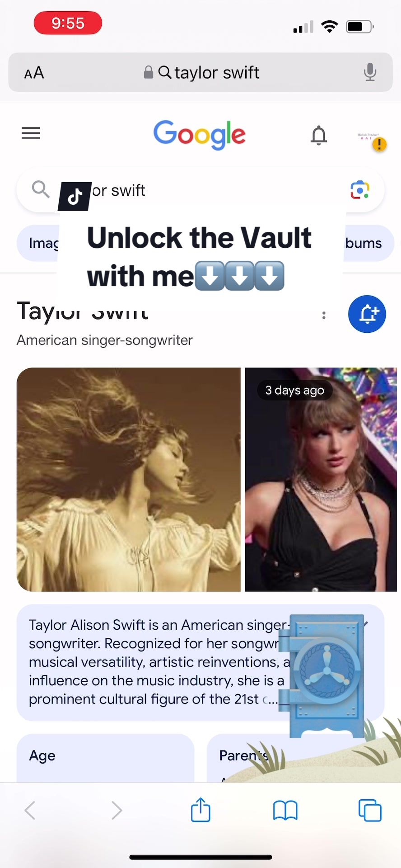Screen dimensions: 401x868
Task: Get alerts about Taylor Swift
Action: [367, 314]
